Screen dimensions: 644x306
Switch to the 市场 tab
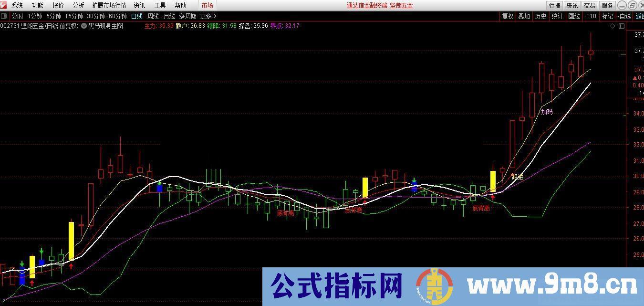[x=207, y=5]
